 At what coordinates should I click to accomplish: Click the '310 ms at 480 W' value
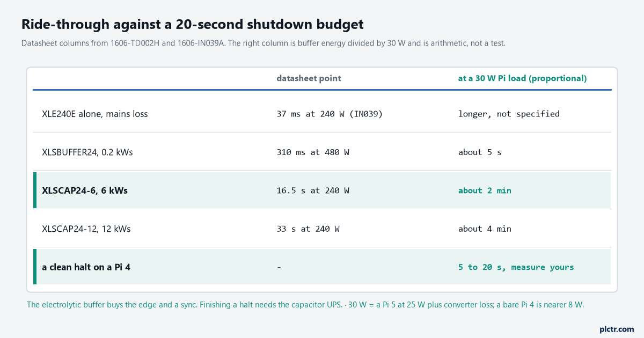313,152
